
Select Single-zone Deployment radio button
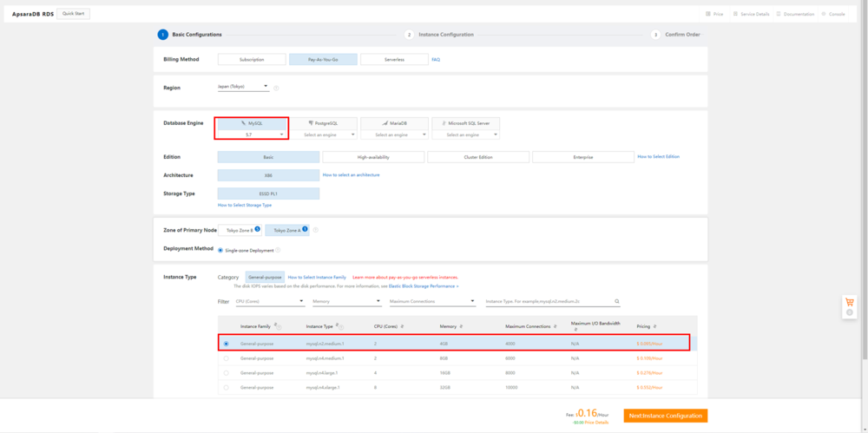(220, 250)
